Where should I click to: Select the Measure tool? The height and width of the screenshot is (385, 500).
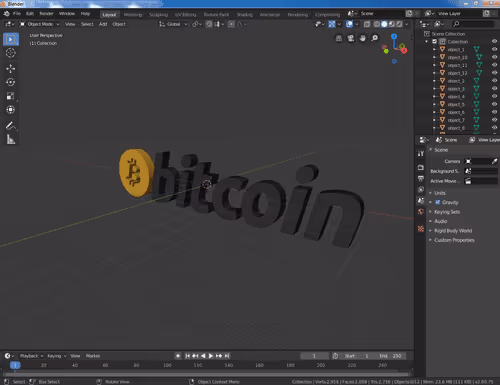coord(11,139)
